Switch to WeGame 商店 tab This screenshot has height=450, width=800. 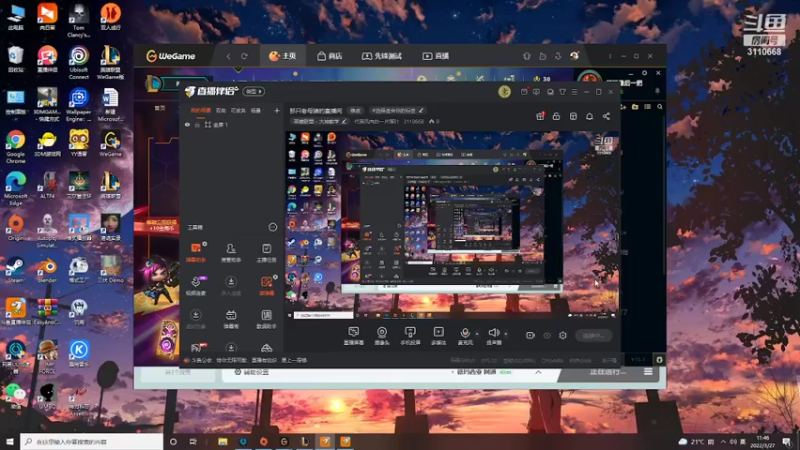(x=330, y=56)
